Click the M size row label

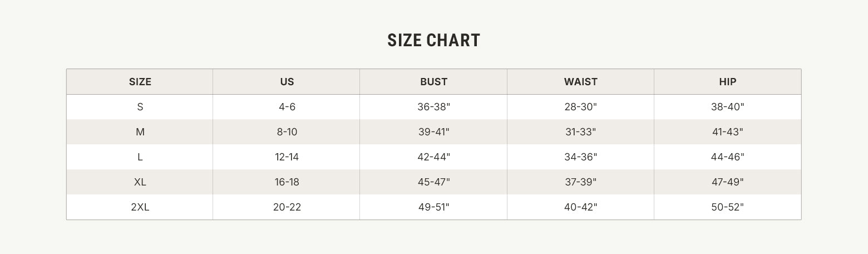click(x=140, y=132)
